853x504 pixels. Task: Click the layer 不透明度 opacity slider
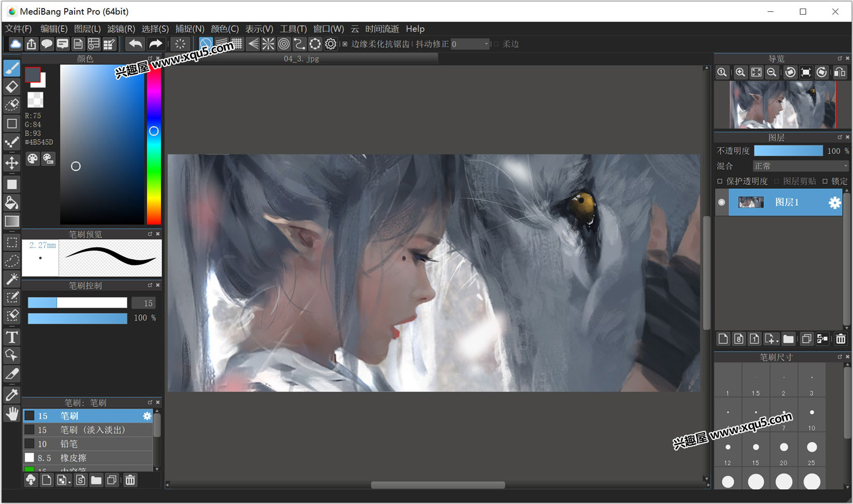(x=788, y=151)
